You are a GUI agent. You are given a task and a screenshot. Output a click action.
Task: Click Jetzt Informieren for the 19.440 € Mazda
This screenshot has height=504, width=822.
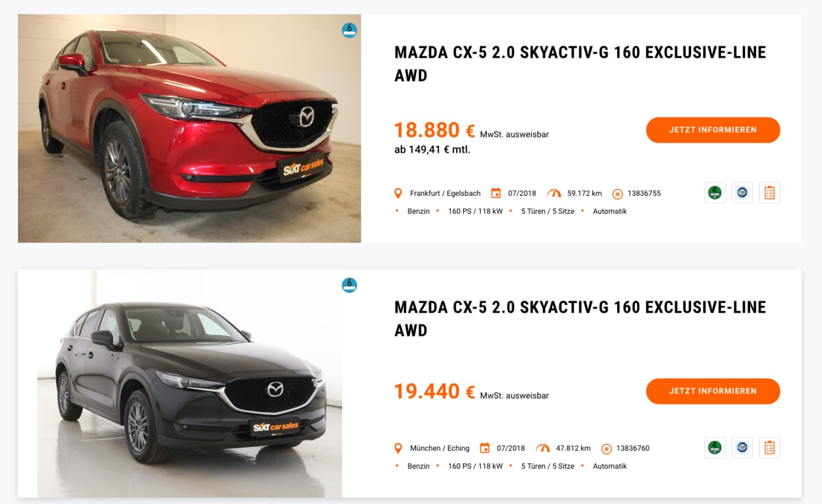pyautogui.click(x=713, y=391)
